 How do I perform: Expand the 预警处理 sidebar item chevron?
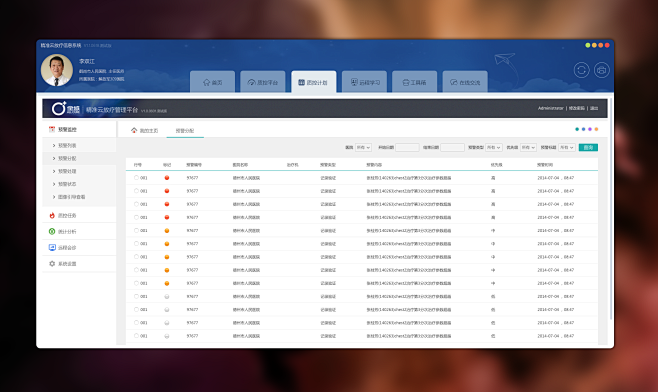[54, 171]
